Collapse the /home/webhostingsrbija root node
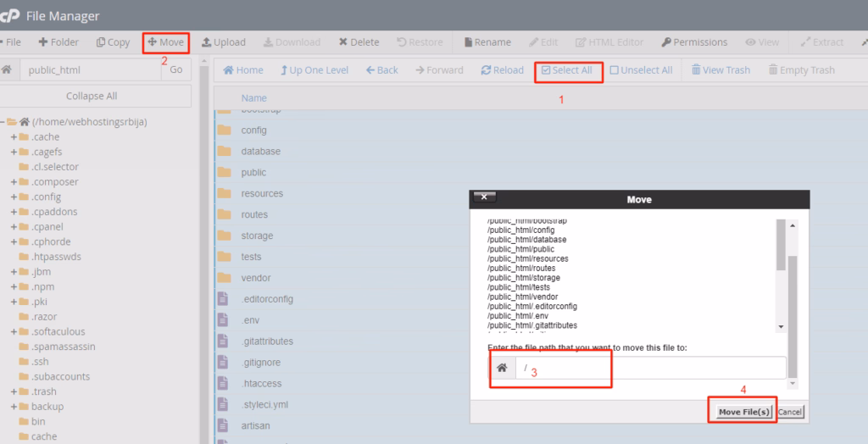 [3, 122]
